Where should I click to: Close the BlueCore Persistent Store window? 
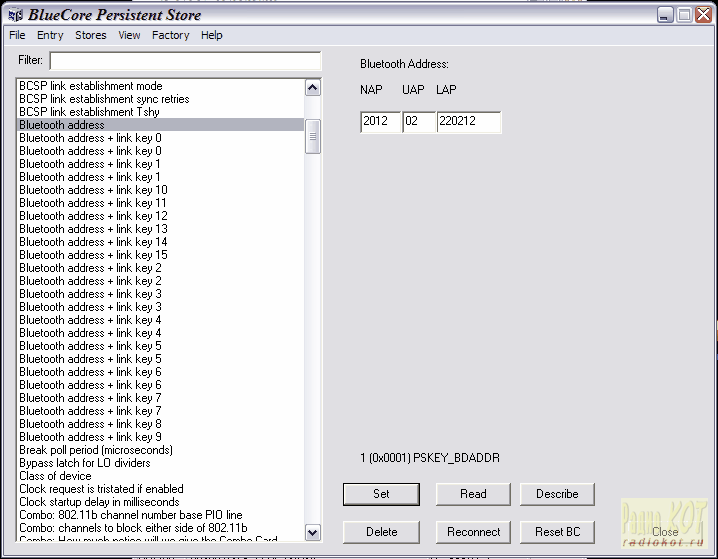703,15
